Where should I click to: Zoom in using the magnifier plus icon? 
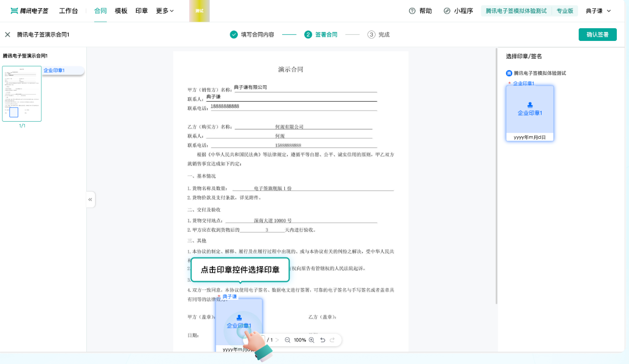pos(312,340)
